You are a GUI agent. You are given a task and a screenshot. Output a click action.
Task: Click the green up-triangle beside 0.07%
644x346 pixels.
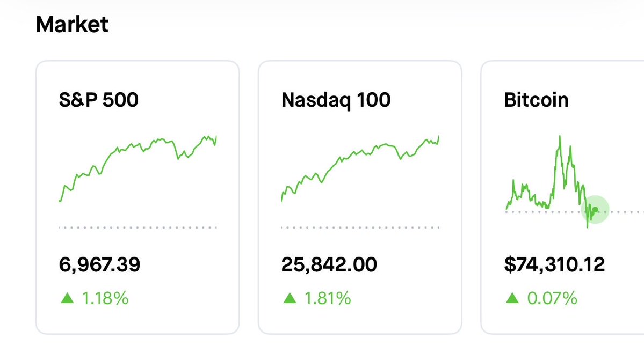(x=512, y=298)
